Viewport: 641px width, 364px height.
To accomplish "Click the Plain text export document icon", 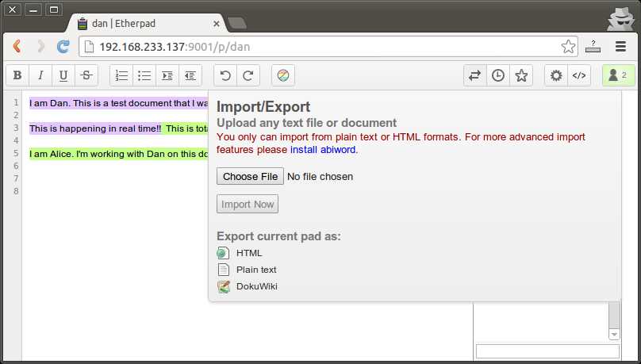I will [x=223, y=270].
